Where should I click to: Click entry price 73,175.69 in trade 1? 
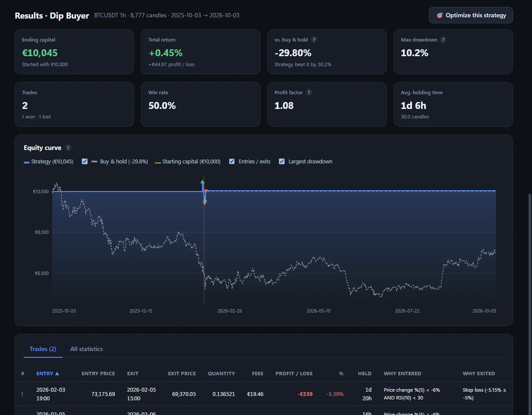pos(103,394)
